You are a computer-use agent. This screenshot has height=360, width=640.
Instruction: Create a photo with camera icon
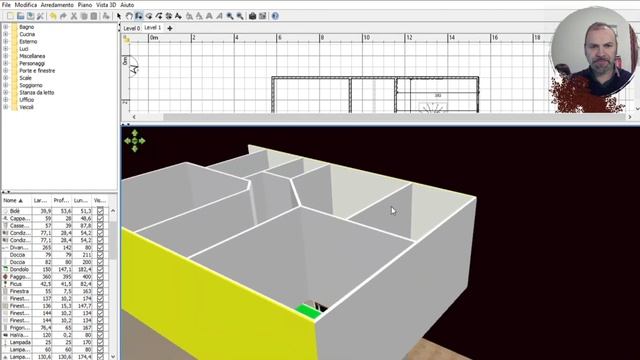coord(252,16)
